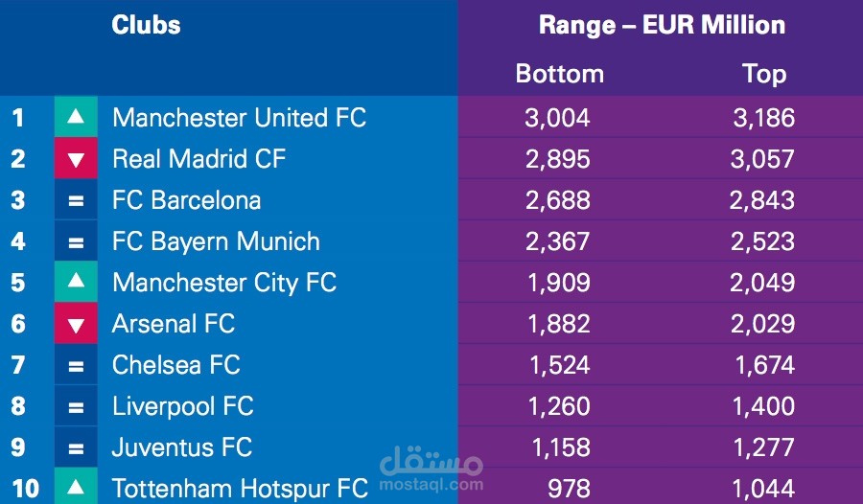
Task: Click the Bottom column header
Action: pyautogui.click(x=560, y=74)
